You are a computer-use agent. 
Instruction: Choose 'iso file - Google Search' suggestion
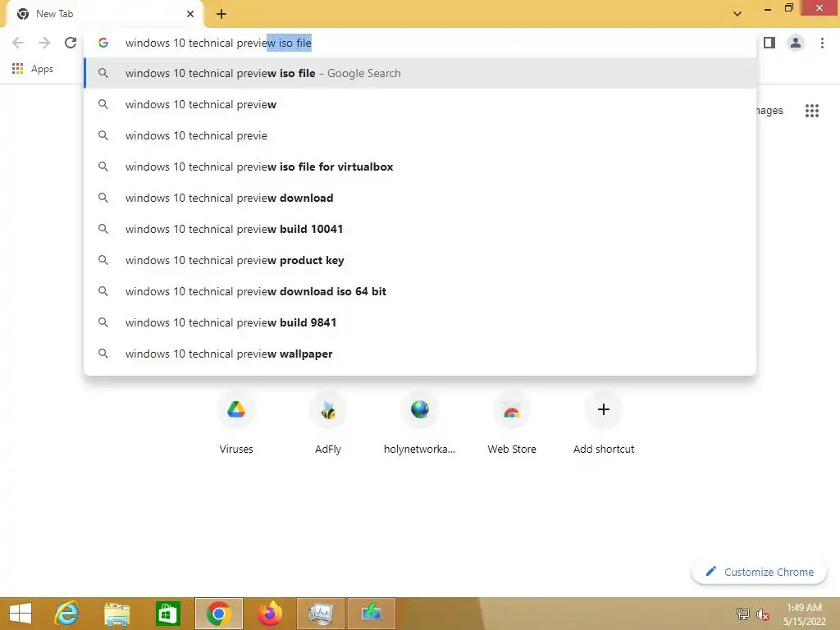click(x=420, y=73)
